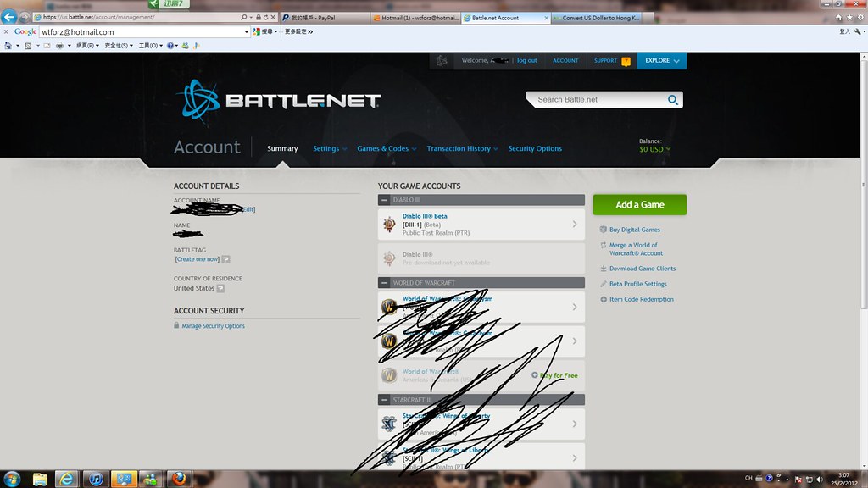Open Beta Profile Settings link
The width and height of the screenshot is (868, 488).
coord(637,284)
